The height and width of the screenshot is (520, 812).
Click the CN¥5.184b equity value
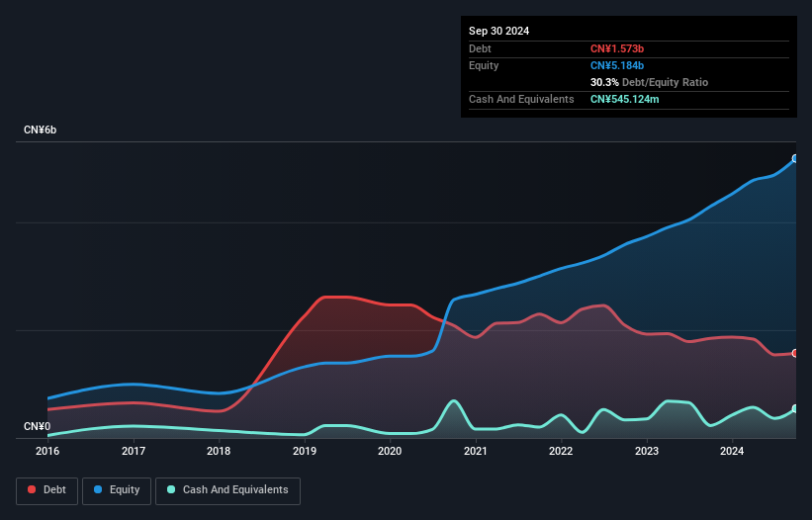pos(617,65)
